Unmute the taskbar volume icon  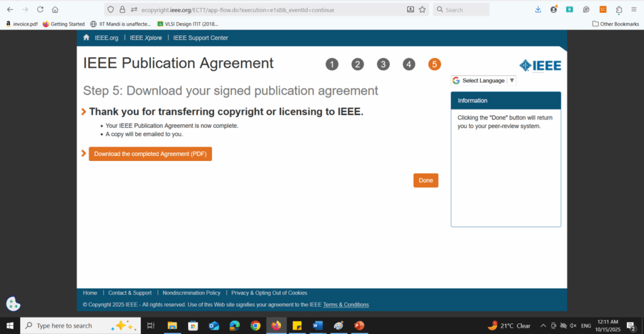click(573, 326)
